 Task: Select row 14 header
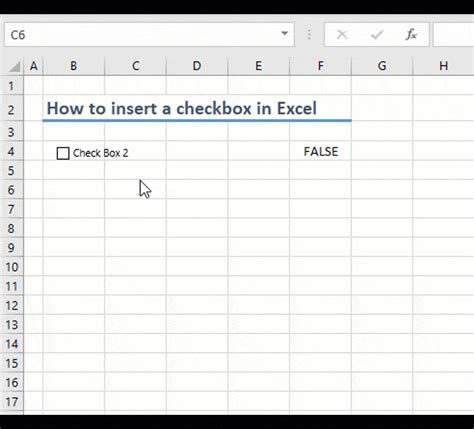[12, 344]
